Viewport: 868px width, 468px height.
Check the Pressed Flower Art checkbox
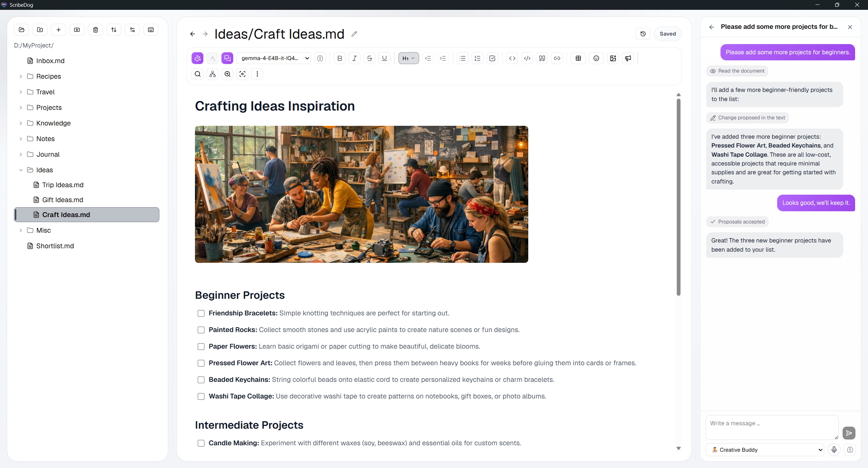pos(201,363)
